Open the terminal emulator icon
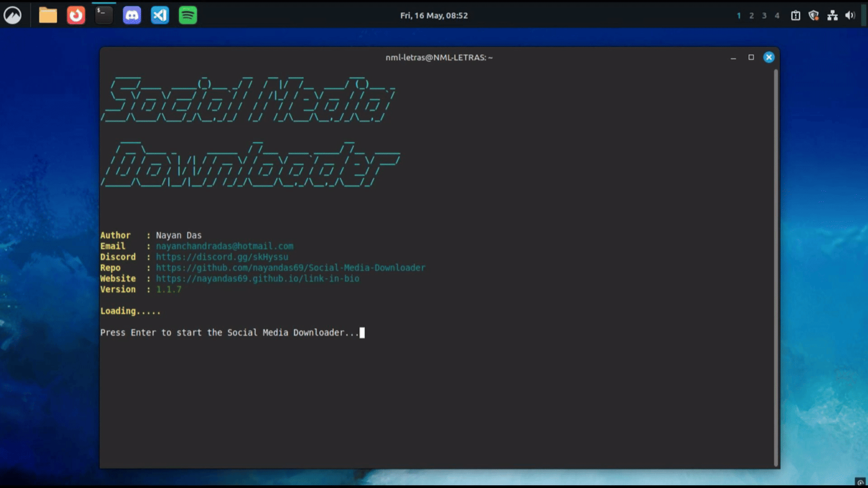868x488 pixels. tap(103, 15)
